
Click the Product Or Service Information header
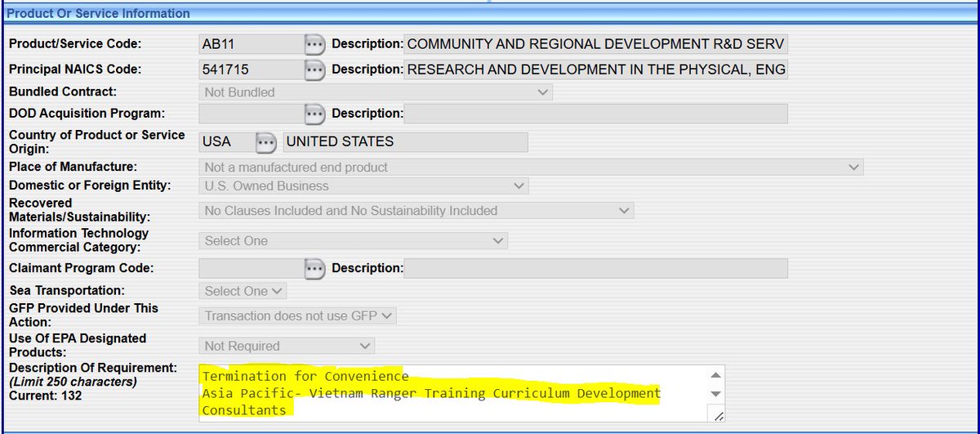pos(99,13)
